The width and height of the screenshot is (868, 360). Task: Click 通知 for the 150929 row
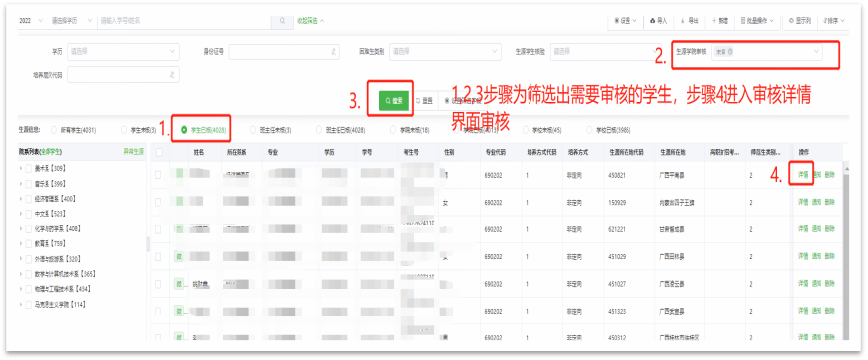pos(816,202)
